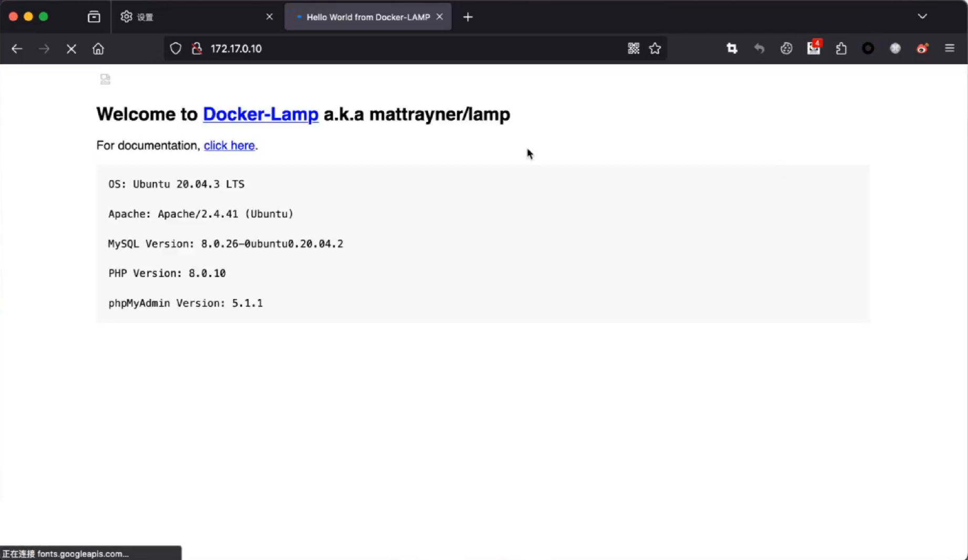Click the OS: Ubuntu 20.04.3 LTS line
968x560 pixels.
click(176, 184)
